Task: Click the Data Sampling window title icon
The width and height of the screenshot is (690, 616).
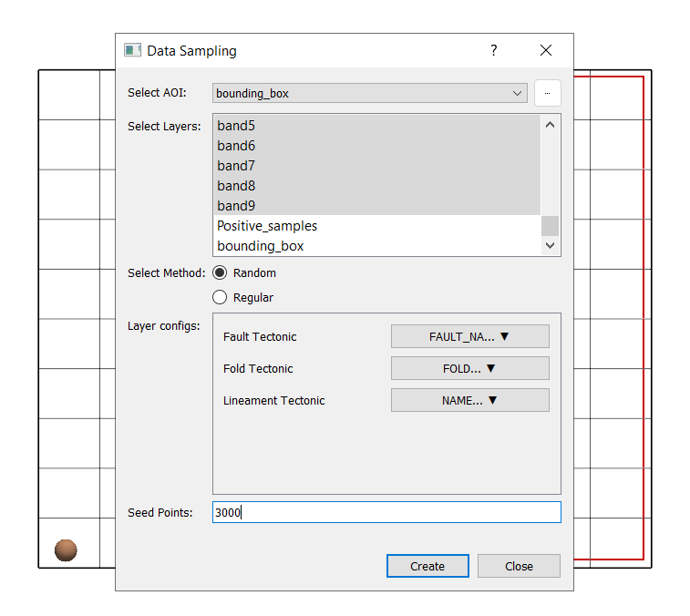Action: point(133,51)
